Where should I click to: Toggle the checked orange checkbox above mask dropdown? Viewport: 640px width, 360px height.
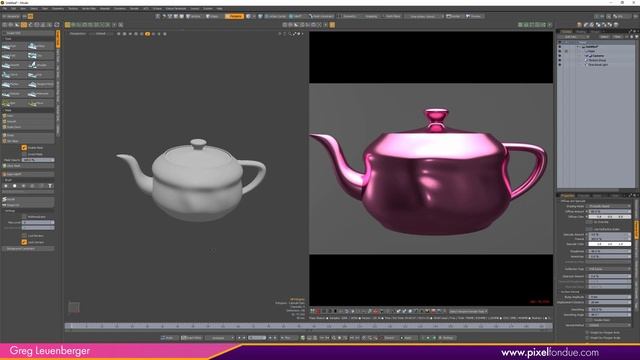[x=24, y=147]
